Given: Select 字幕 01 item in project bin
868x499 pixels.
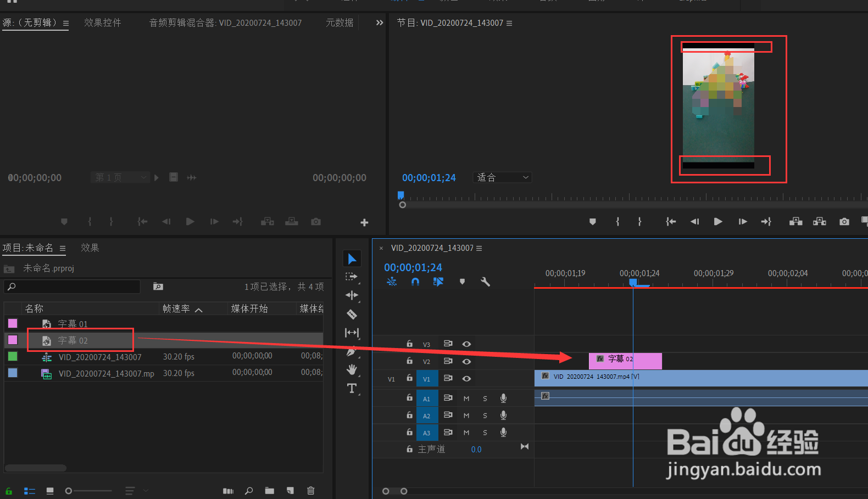Looking at the screenshot, I should [73, 324].
